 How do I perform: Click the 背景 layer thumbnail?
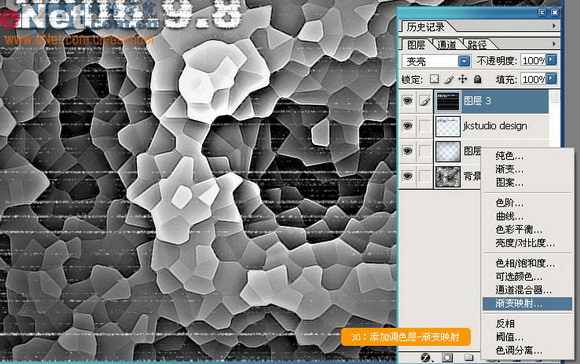[448, 176]
